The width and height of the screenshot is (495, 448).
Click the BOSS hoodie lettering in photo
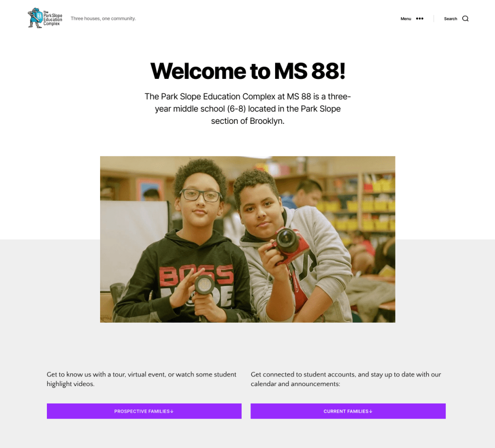tap(196, 275)
